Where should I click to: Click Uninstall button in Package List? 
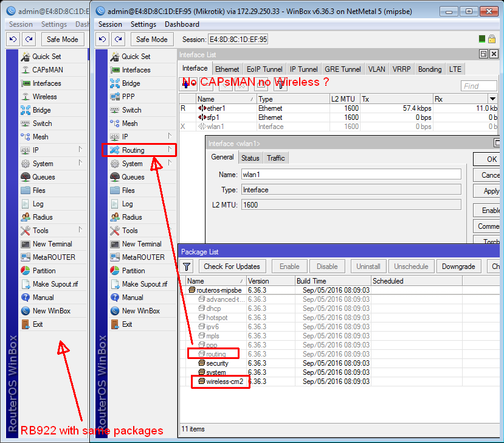click(368, 267)
